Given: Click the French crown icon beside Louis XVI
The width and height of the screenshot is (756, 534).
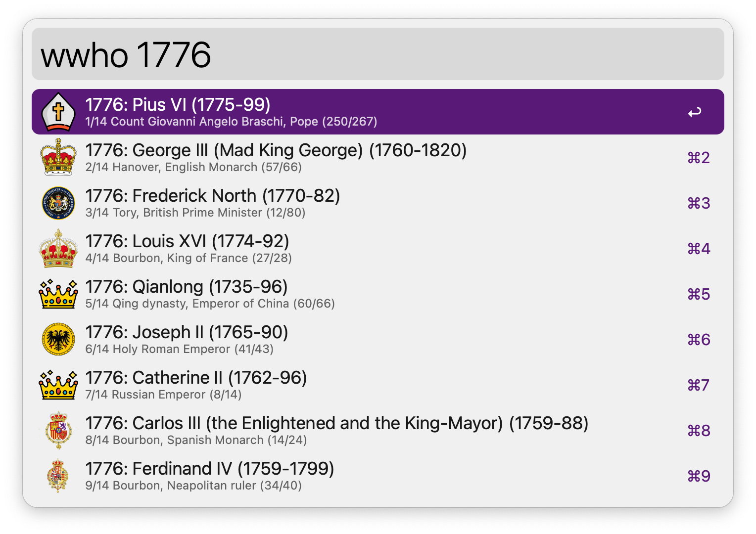Looking at the screenshot, I should [x=58, y=248].
